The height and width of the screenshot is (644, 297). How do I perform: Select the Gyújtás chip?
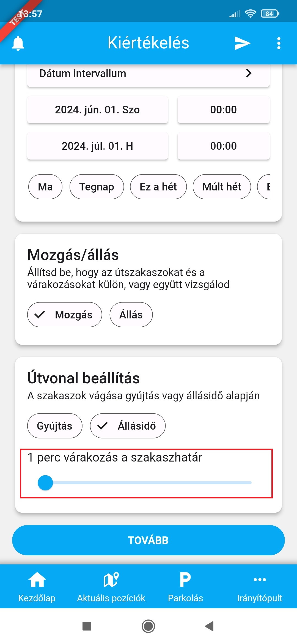click(x=55, y=426)
